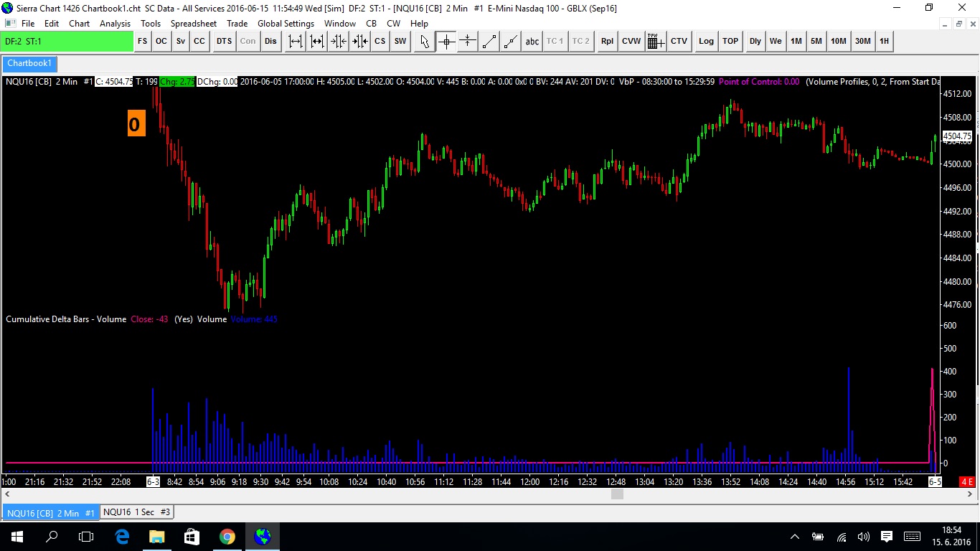The width and height of the screenshot is (980, 551).
Task: Switch to NQU16 [CB] 2 Min #1 tab
Action: (x=50, y=512)
